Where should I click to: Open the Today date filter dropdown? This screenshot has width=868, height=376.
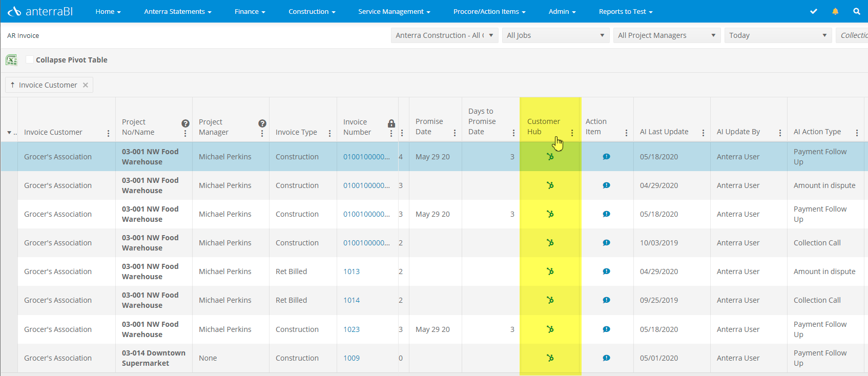[777, 35]
